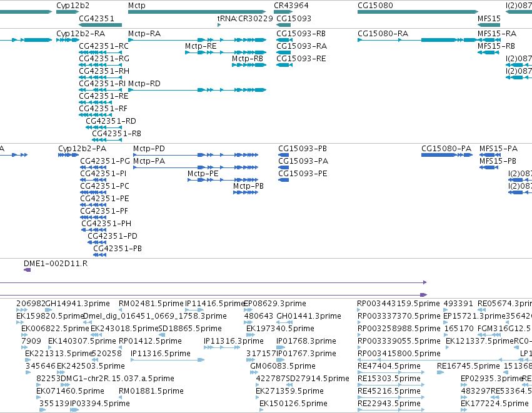The height and width of the screenshot is (413, 532).
Task: Select the Mctp-PE CDS label
Action: [203, 174]
